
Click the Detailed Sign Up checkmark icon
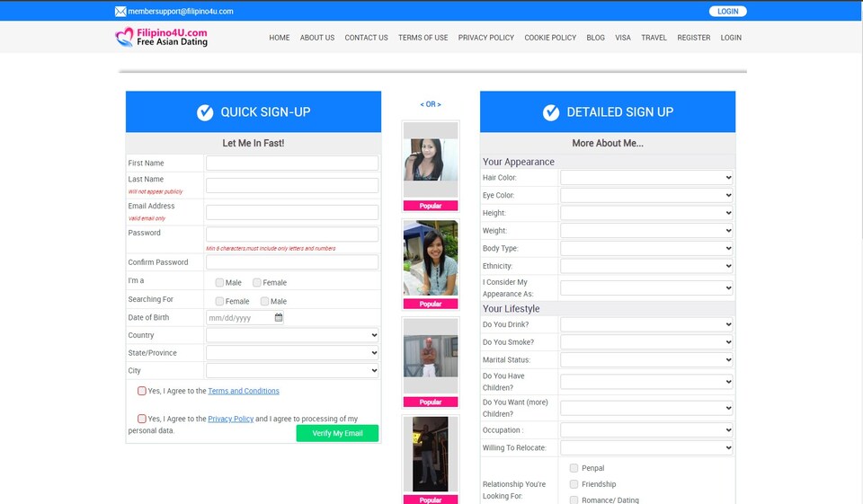pyautogui.click(x=551, y=112)
